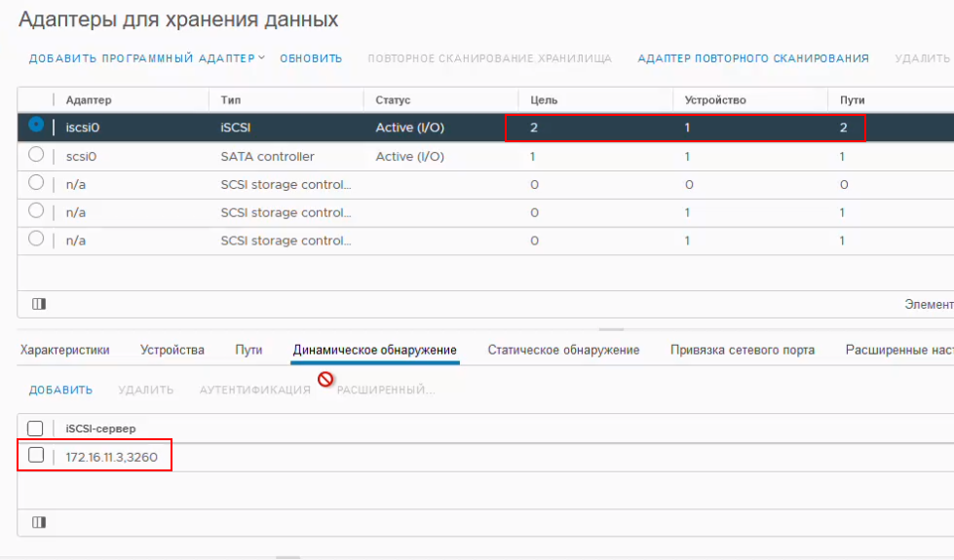Expand Добавить программный адаптер dropdown
Screen dimensions: 954x560
[x=146, y=58]
